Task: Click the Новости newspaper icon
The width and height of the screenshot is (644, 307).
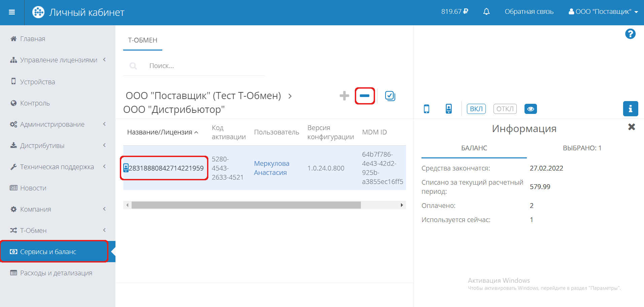Action: point(13,188)
